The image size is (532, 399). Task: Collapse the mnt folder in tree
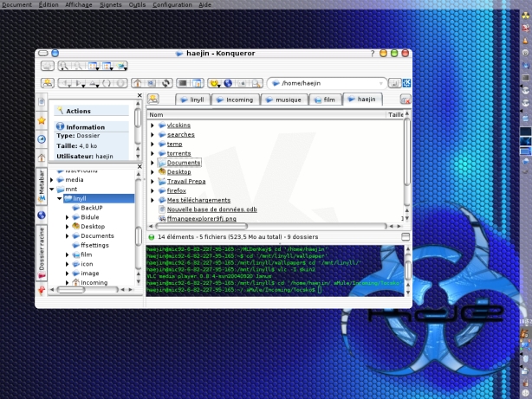tap(52, 190)
